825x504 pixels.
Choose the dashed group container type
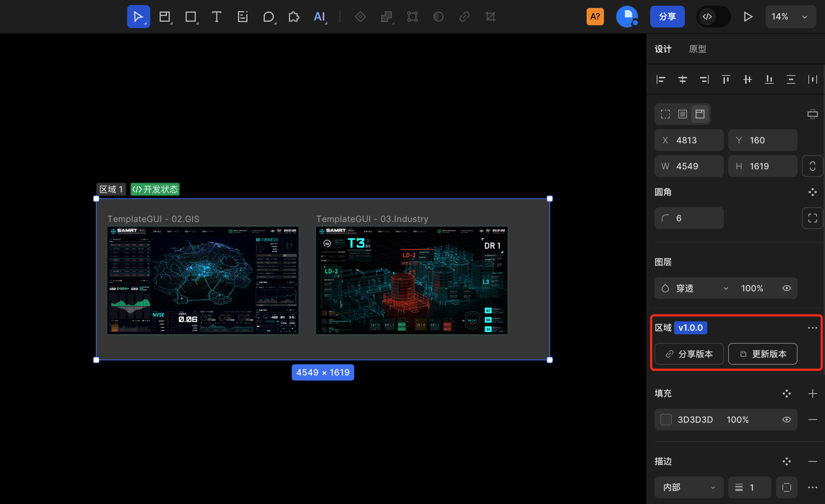tap(665, 114)
